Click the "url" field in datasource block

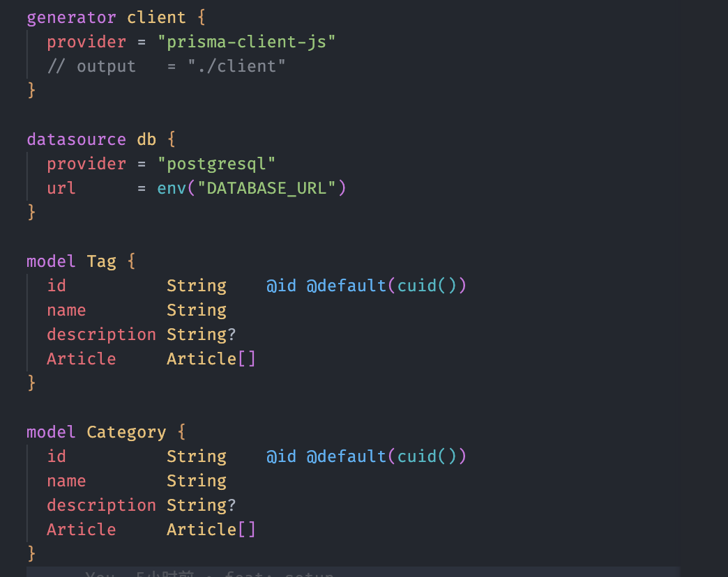click(x=61, y=188)
